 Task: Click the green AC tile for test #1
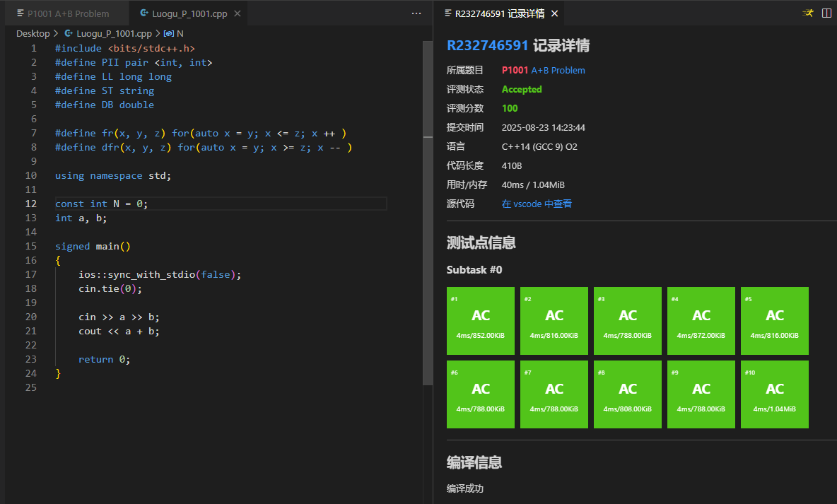[481, 321]
